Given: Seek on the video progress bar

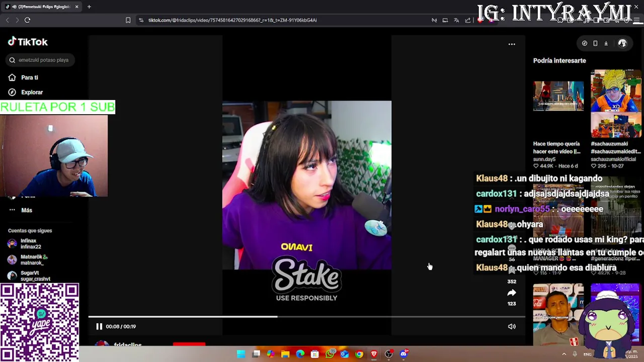Looking at the screenshot, I should pyautogui.click(x=306, y=317).
